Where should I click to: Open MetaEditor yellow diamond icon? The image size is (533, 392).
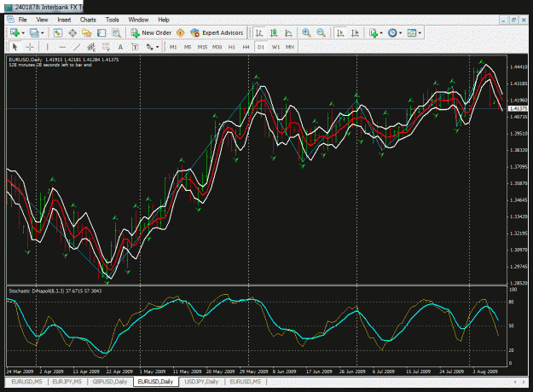(181, 32)
